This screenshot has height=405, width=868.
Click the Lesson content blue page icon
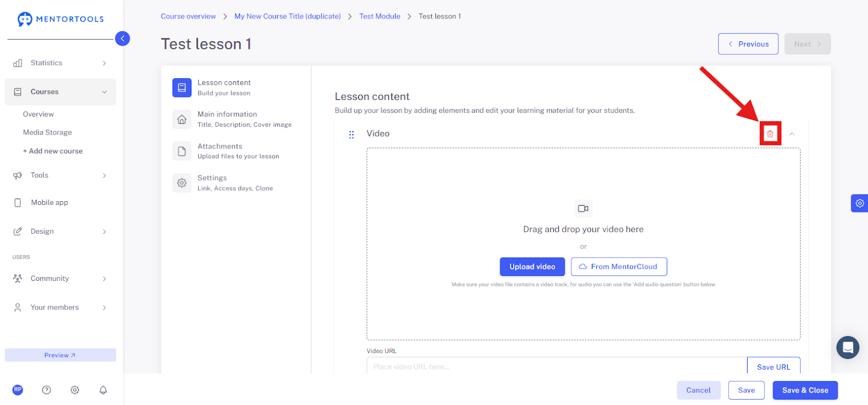coord(182,87)
